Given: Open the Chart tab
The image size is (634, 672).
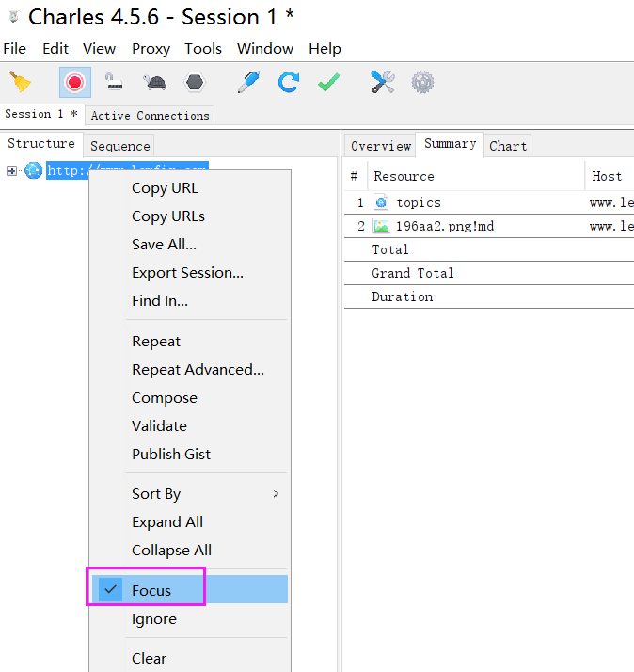Looking at the screenshot, I should [x=508, y=146].
